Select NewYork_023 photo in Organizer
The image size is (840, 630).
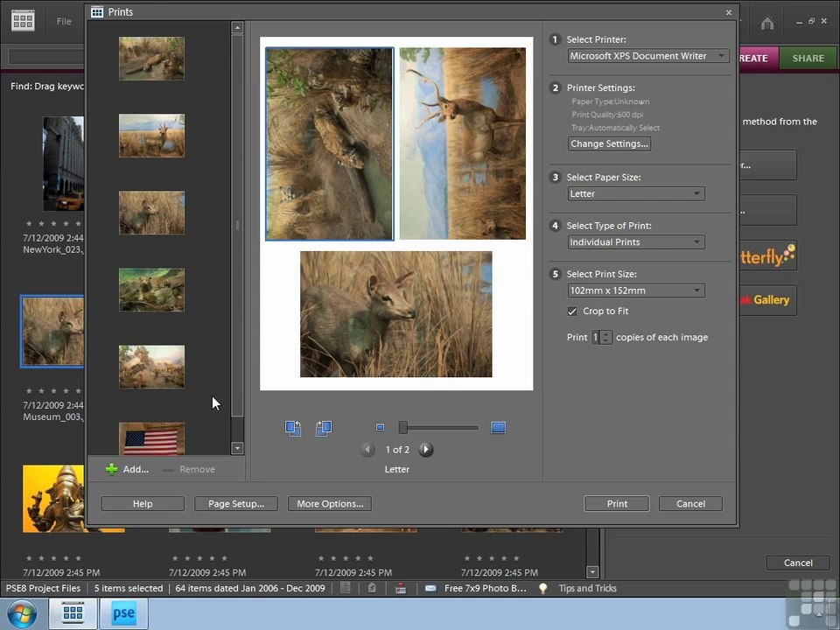point(63,164)
